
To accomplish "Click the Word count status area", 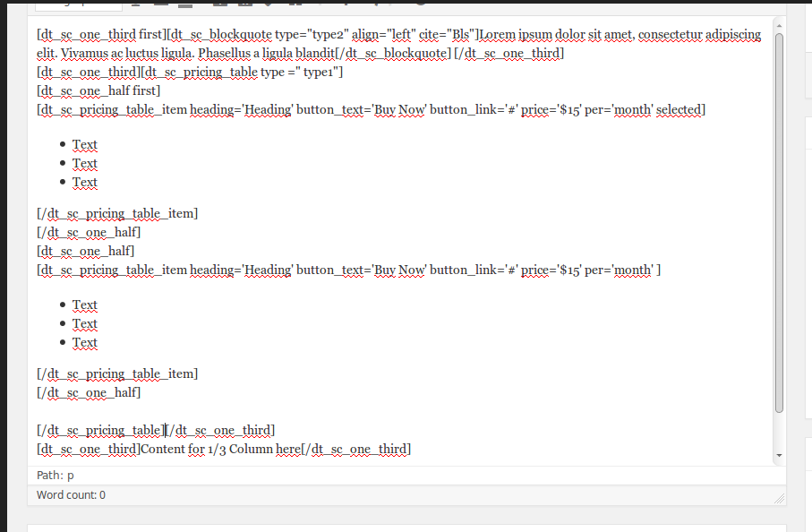I will 72,494.
